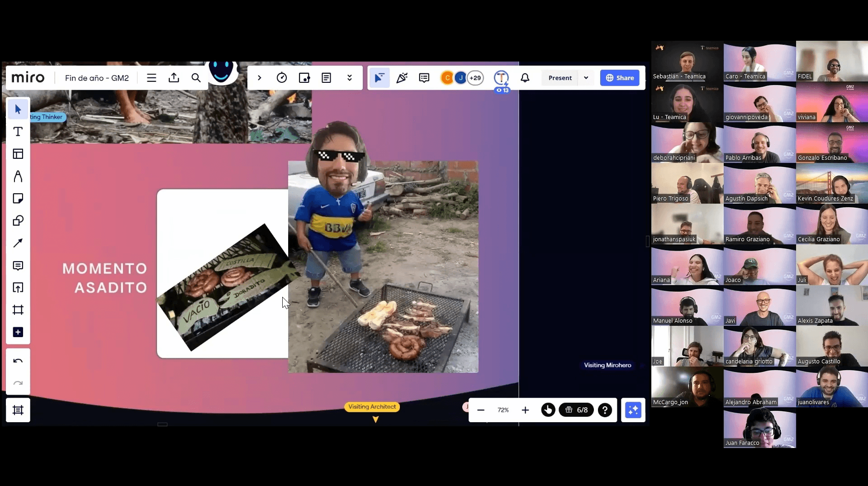Screen dimensions: 868x486
Task: Click board title Fin de año - GM2
Action: click(x=97, y=78)
